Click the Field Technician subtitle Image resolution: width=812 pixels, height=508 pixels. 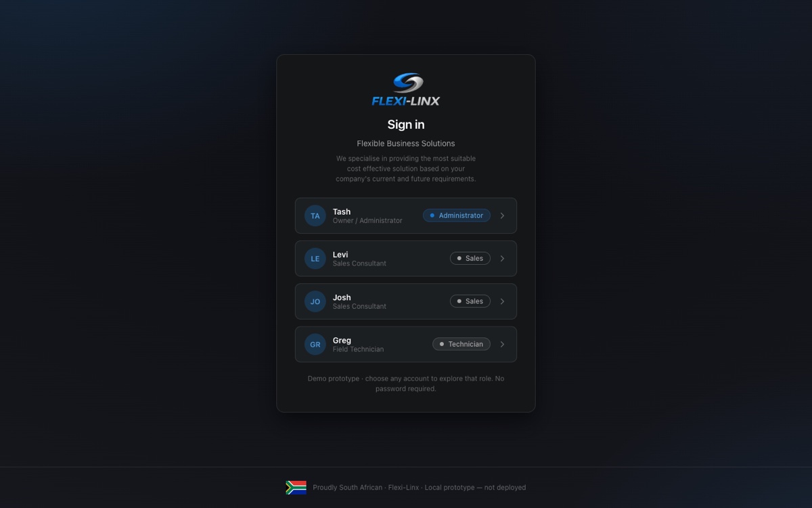pos(358,350)
